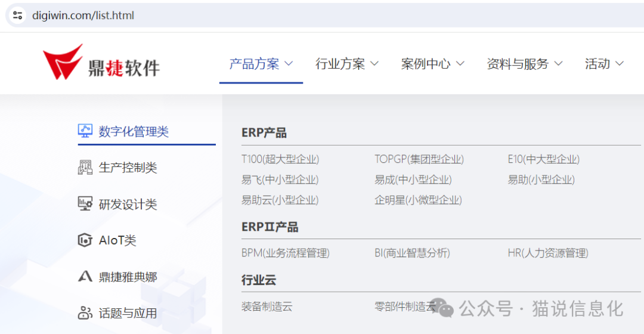Viewport: 644px width, 334px height.
Task: Open 易成(中小型企业) product link
Action: pyautogui.click(x=413, y=180)
